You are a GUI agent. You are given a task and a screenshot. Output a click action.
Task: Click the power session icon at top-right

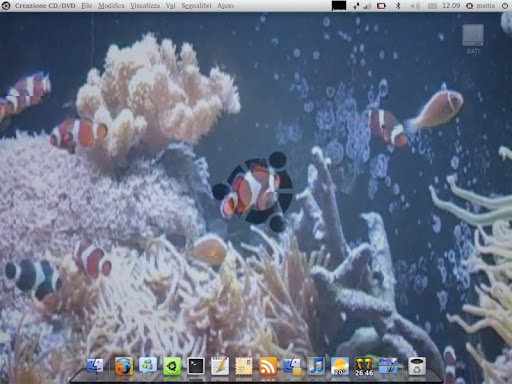[505, 6]
